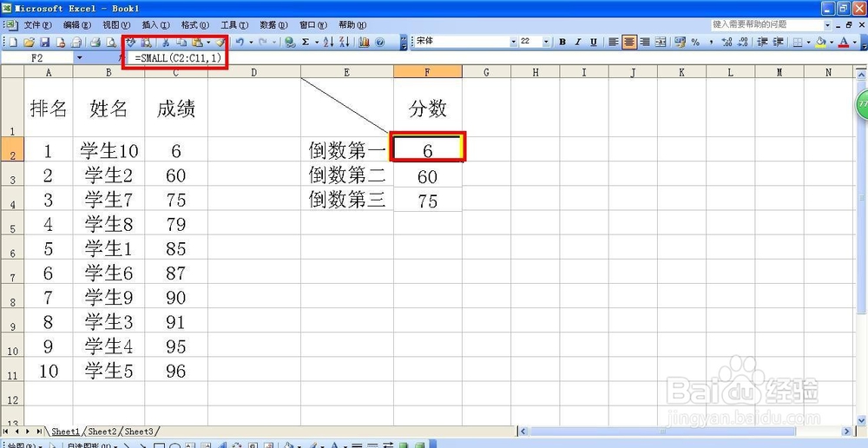The width and height of the screenshot is (868, 448).
Task: Apply red Font Color letter A
Action: pos(845,42)
